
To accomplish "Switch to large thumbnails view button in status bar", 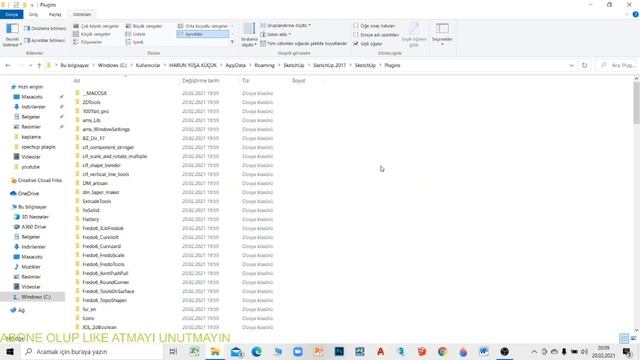I will [633, 339].
